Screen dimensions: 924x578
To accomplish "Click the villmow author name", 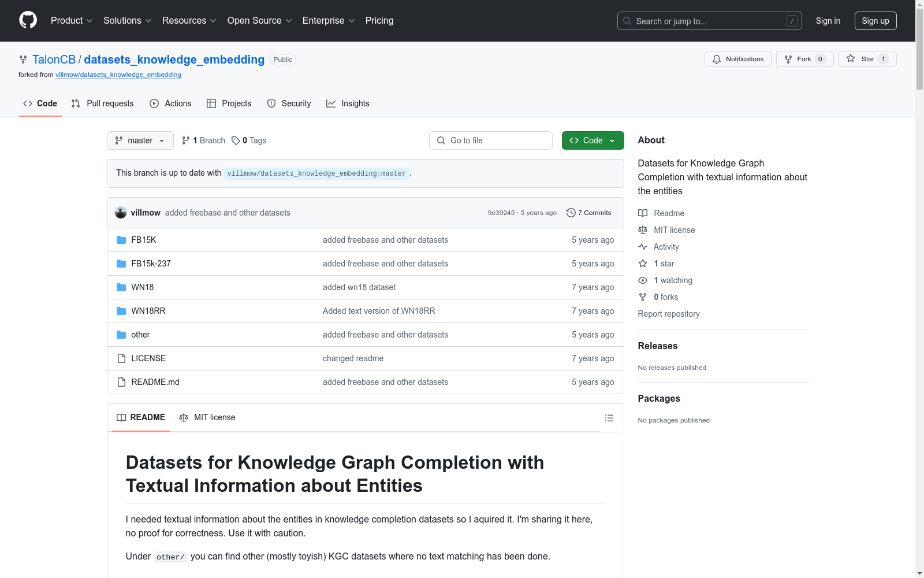I will pos(146,213).
